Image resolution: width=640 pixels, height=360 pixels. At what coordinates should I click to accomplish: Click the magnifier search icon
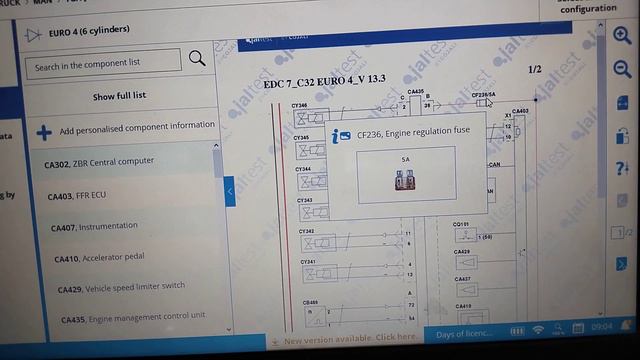(197, 58)
